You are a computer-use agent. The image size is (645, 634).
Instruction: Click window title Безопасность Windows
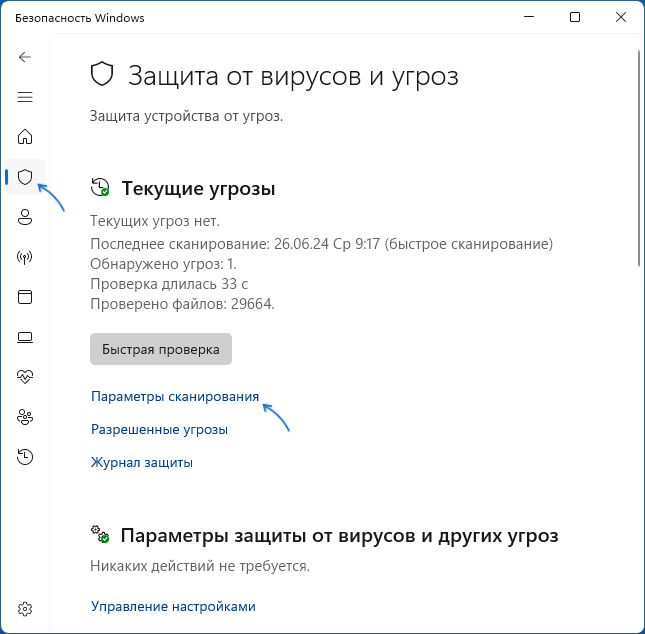click(x=80, y=18)
